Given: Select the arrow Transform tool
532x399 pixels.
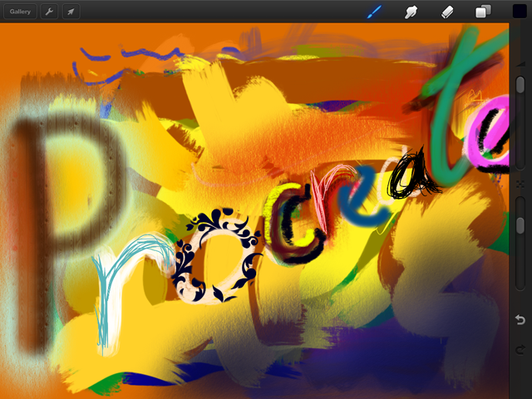Looking at the screenshot, I should [71, 12].
